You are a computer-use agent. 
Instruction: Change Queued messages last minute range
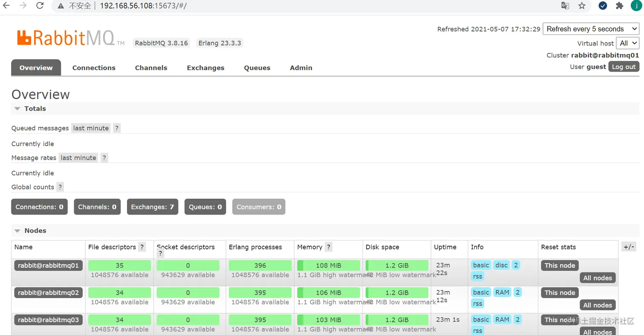[91, 128]
